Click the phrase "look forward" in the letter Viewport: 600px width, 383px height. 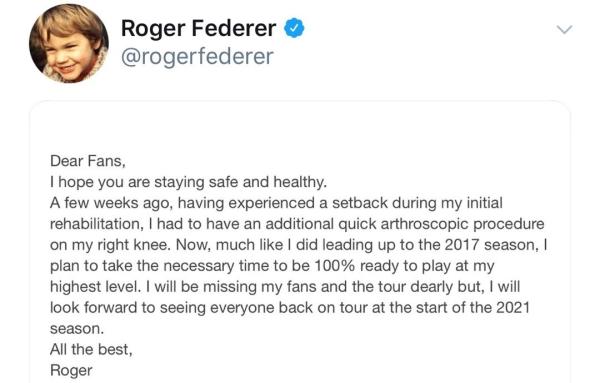coord(93,307)
